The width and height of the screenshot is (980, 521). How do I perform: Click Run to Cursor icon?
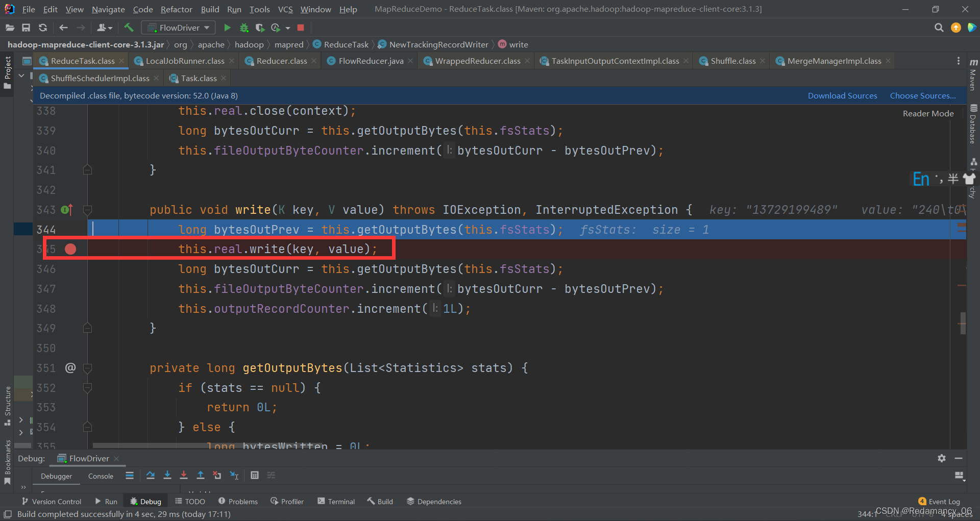234,475
